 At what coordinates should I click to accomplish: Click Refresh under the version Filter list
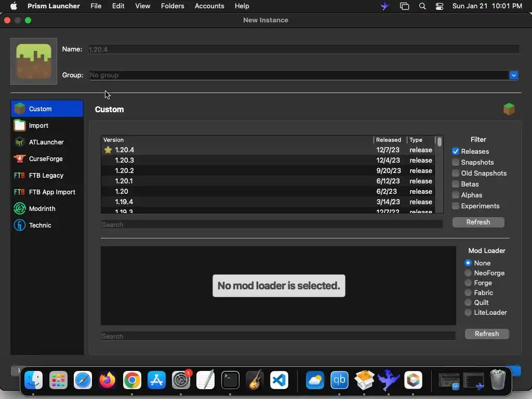click(x=478, y=222)
